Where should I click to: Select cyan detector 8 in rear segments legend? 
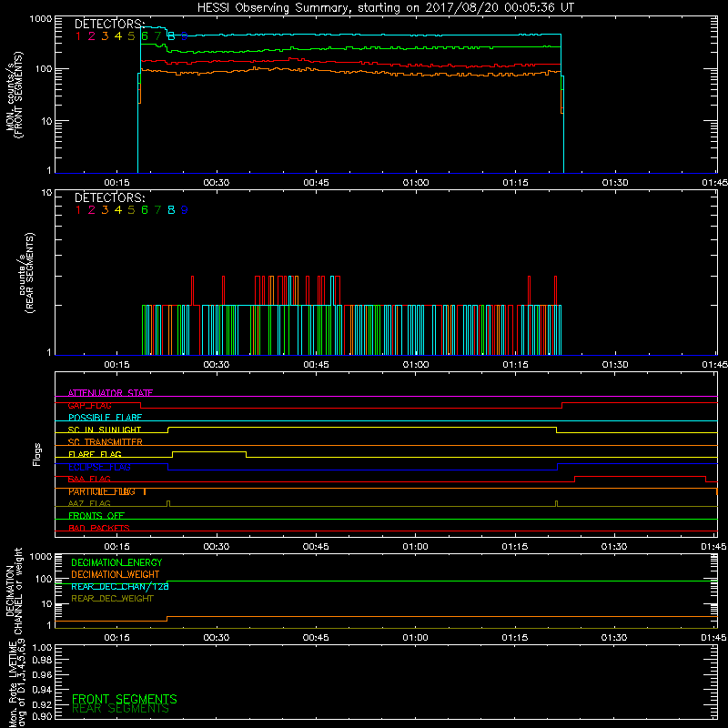[x=171, y=210]
